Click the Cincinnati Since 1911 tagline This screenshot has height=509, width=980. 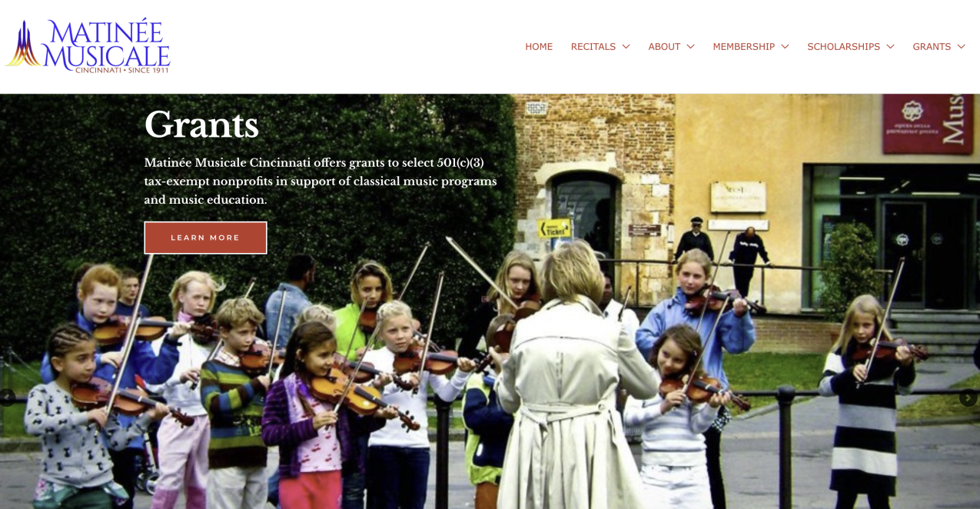click(x=123, y=70)
